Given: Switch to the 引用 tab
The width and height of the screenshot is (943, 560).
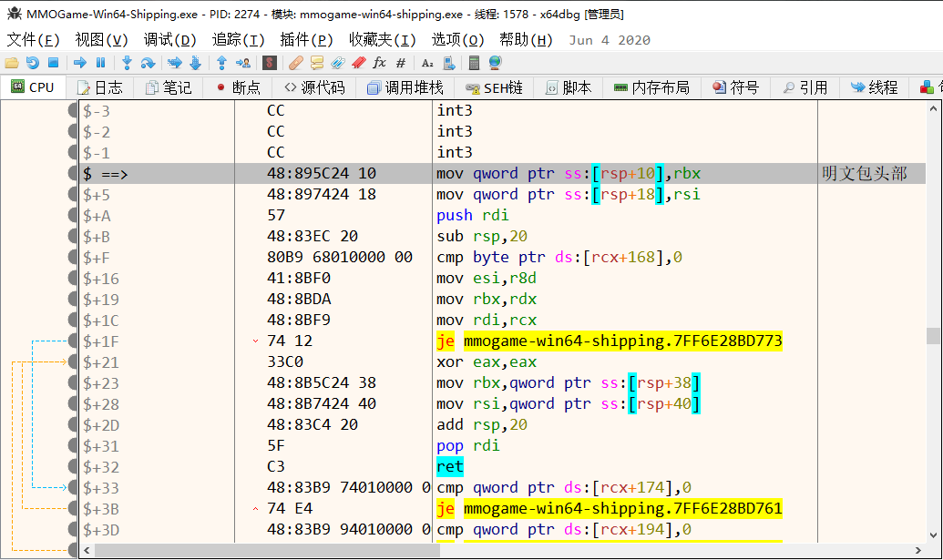Looking at the screenshot, I should (x=805, y=87).
